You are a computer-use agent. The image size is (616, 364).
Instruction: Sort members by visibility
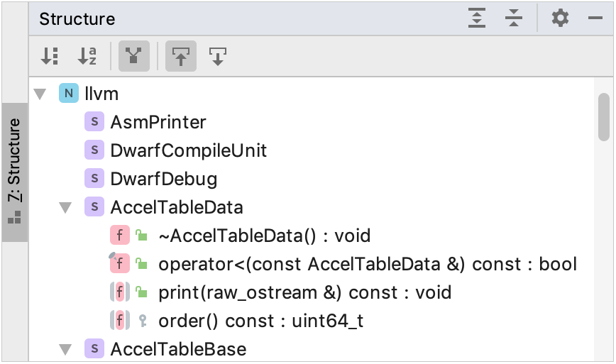[49, 56]
